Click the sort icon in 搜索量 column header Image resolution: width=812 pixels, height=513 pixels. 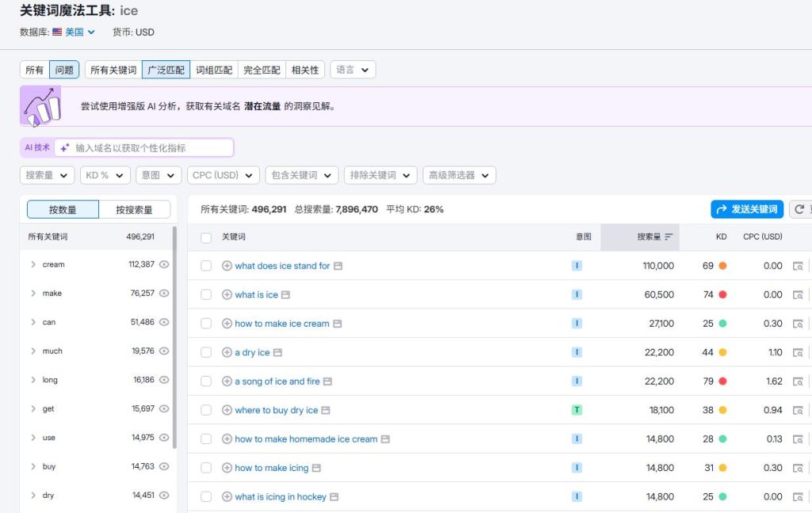click(x=668, y=237)
